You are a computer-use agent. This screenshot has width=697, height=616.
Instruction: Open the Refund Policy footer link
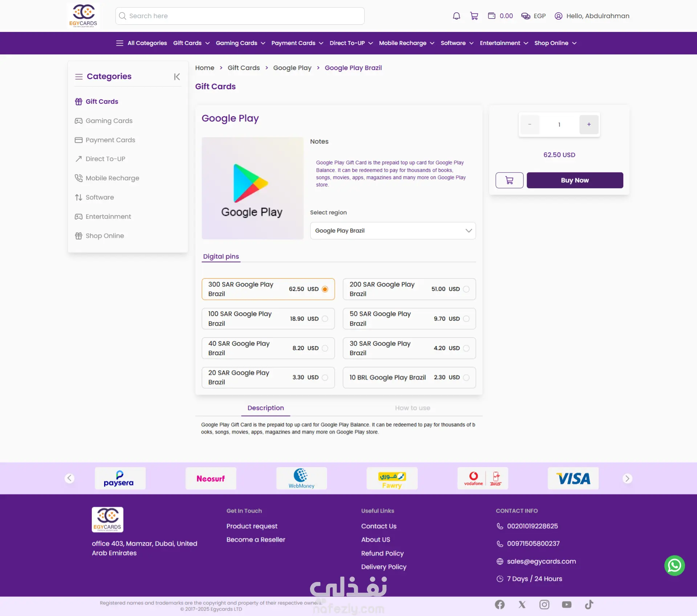click(x=382, y=553)
